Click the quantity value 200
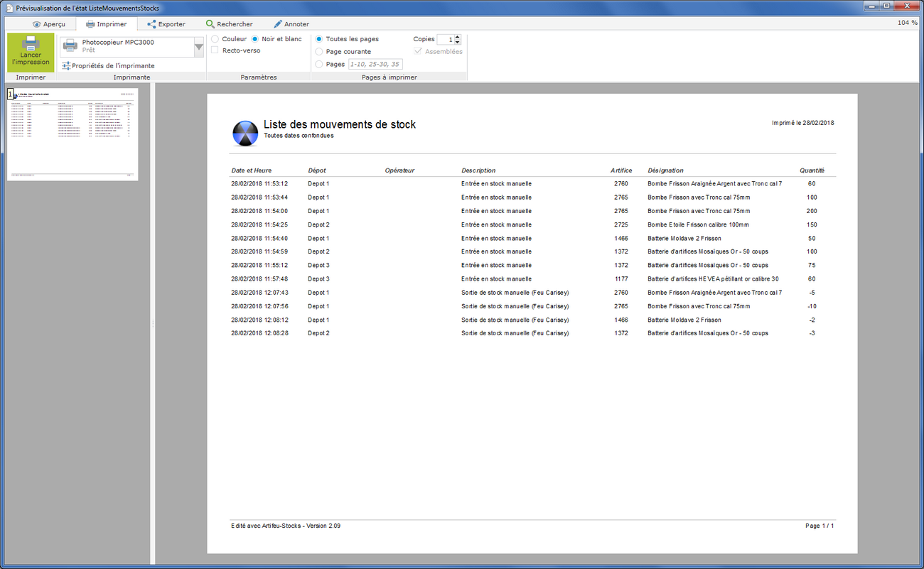The width and height of the screenshot is (924, 569). 812,211
